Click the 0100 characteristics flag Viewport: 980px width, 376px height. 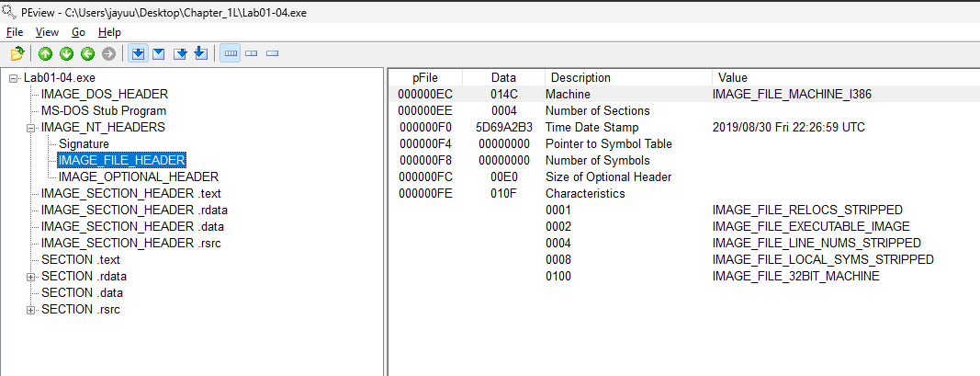coord(558,276)
